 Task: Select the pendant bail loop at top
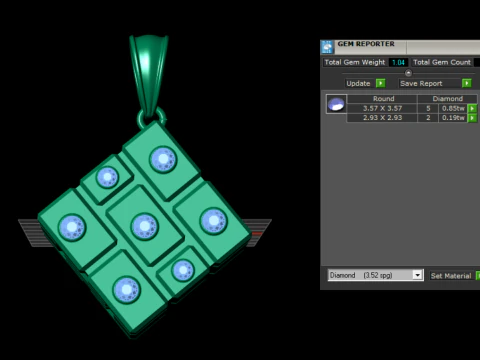point(149,76)
